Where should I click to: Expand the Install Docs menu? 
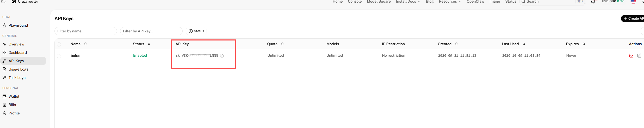pyautogui.click(x=408, y=2)
